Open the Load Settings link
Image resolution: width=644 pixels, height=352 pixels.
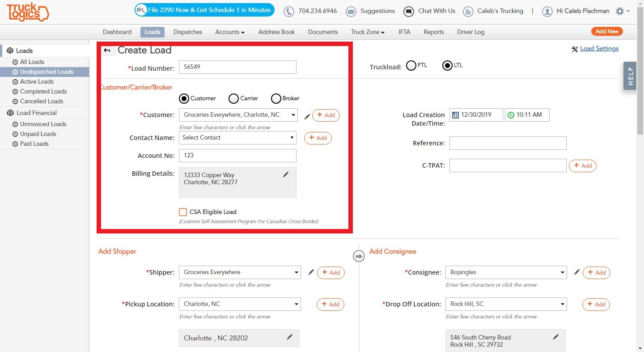[x=599, y=49]
